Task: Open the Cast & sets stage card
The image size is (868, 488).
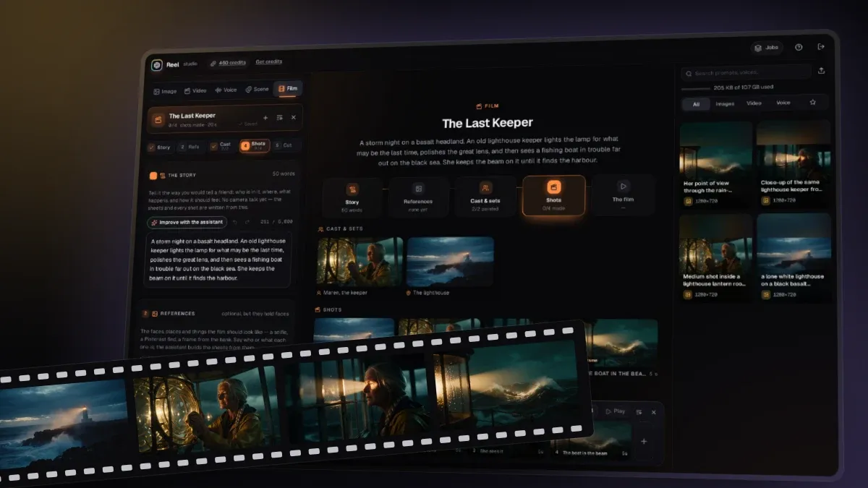Action: click(x=485, y=195)
